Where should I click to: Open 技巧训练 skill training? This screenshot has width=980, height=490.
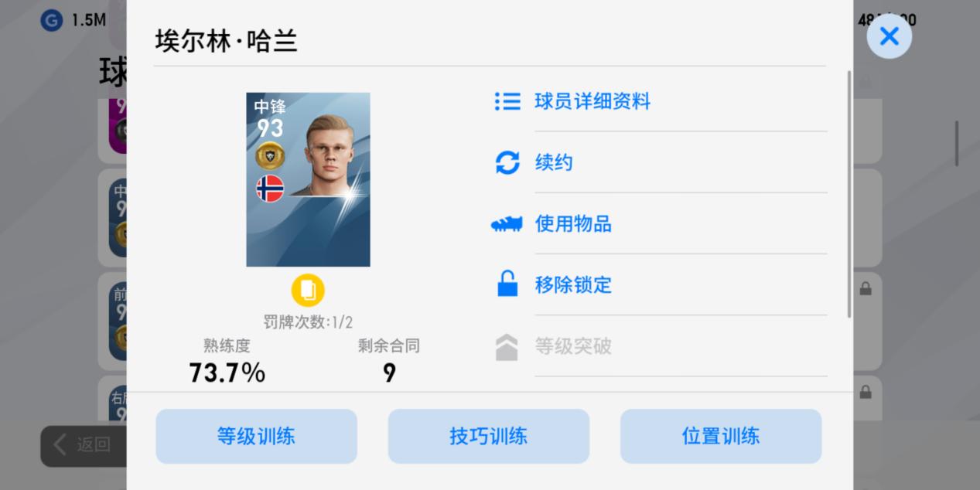(488, 436)
